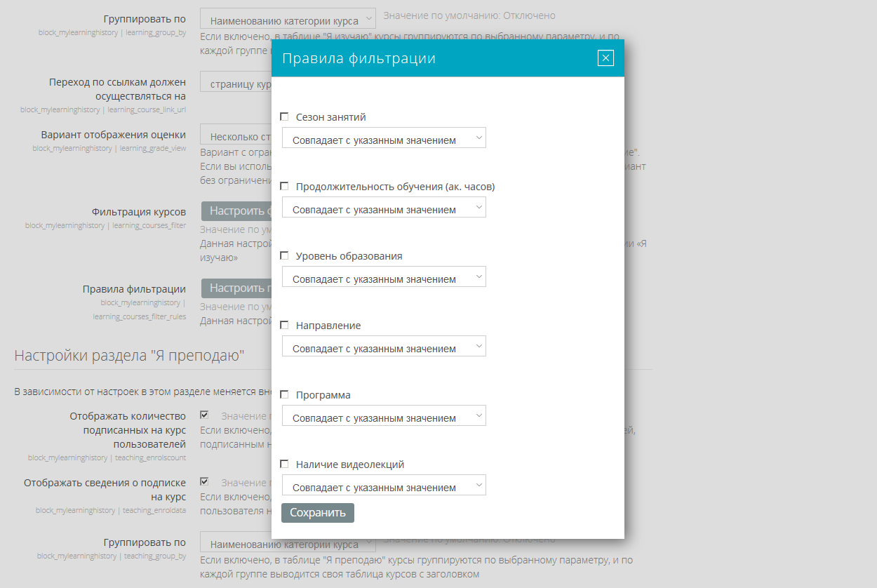Image resolution: width=877 pixels, height=588 pixels.
Task: Open match dropdown for Уровень образования
Action: tap(384, 277)
